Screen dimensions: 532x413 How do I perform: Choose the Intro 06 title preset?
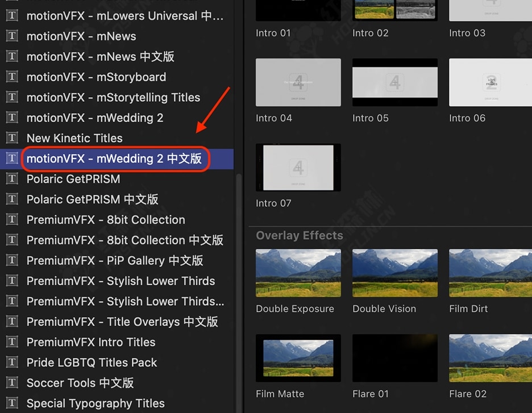[x=491, y=82]
